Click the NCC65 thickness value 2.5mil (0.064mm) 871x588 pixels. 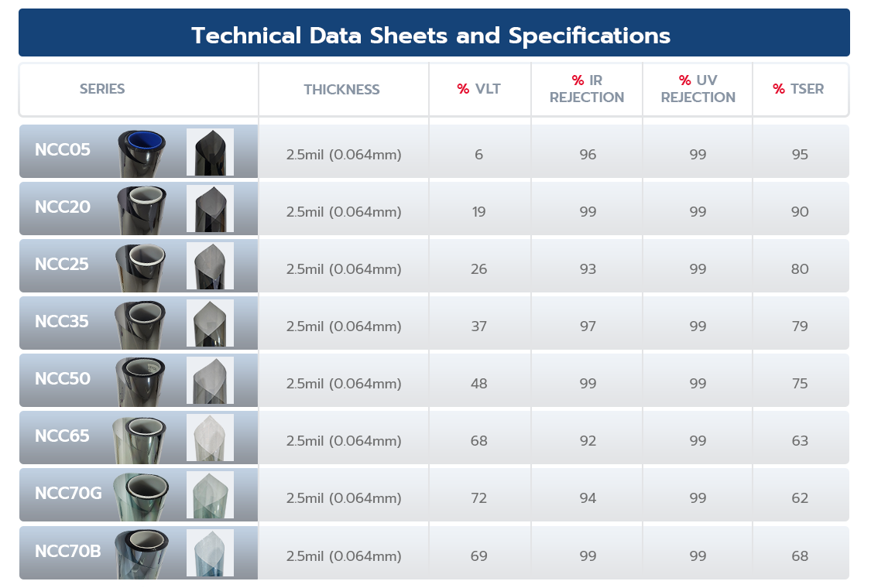pos(344,440)
